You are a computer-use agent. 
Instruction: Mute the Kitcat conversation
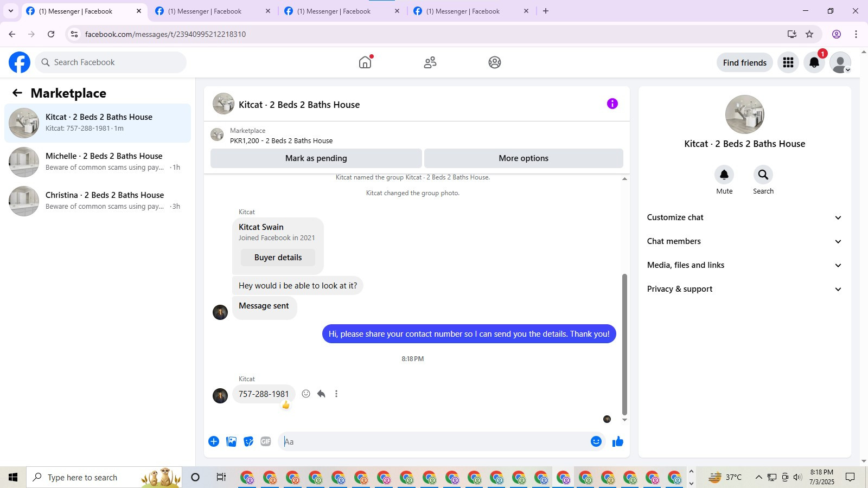pyautogui.click(x=724, y=175)
